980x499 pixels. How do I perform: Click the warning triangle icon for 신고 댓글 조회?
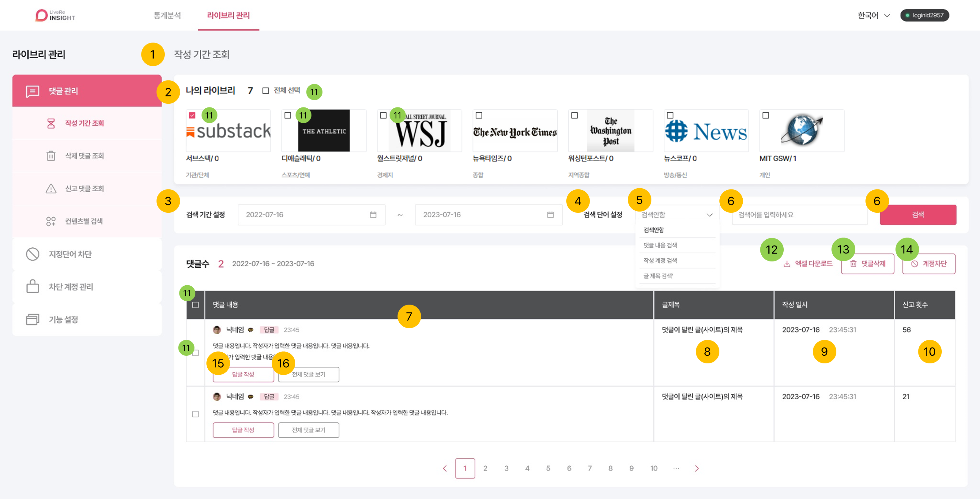point(51,189)
